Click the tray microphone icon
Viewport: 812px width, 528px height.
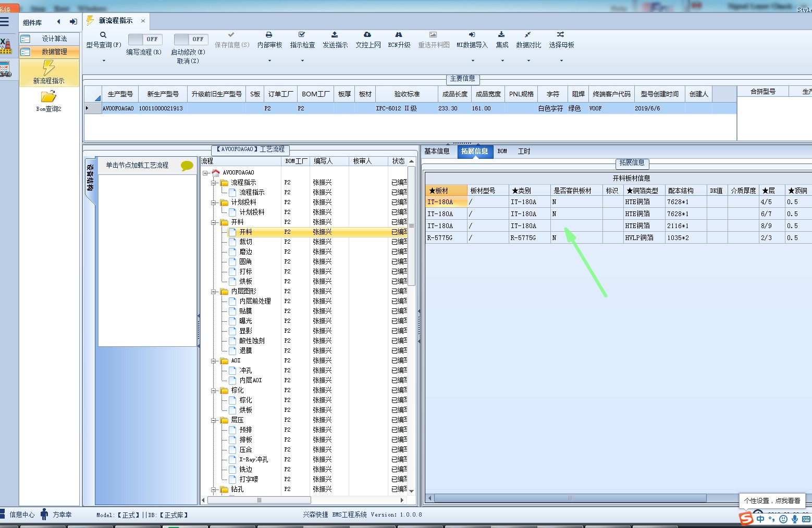pos(795,519)
